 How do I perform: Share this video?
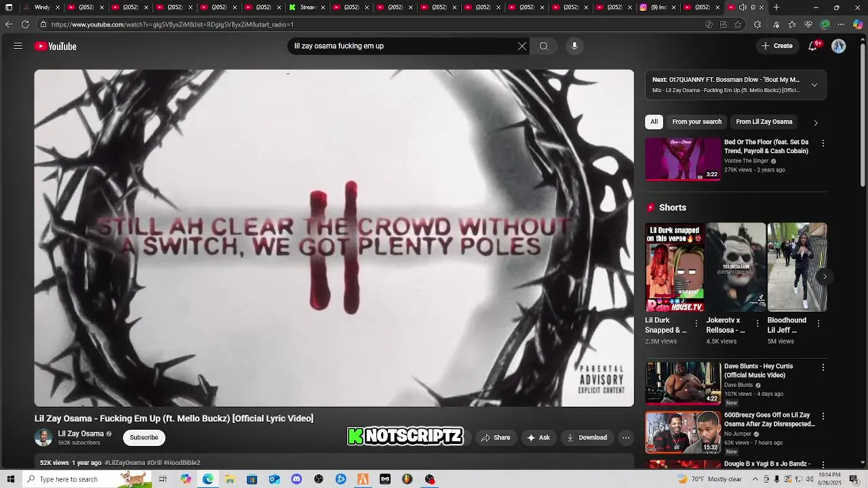(x=496, y=438)
